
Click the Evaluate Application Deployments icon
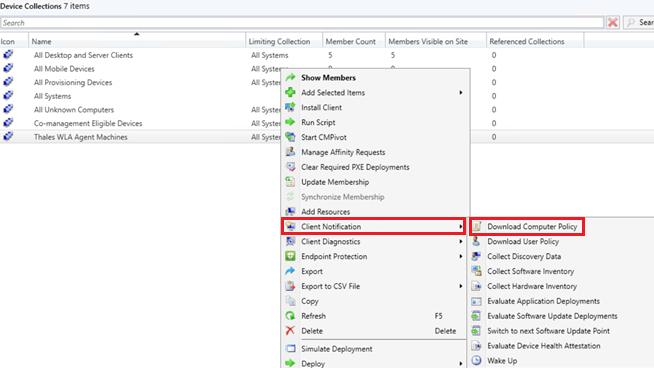click(x=476, y=301)
